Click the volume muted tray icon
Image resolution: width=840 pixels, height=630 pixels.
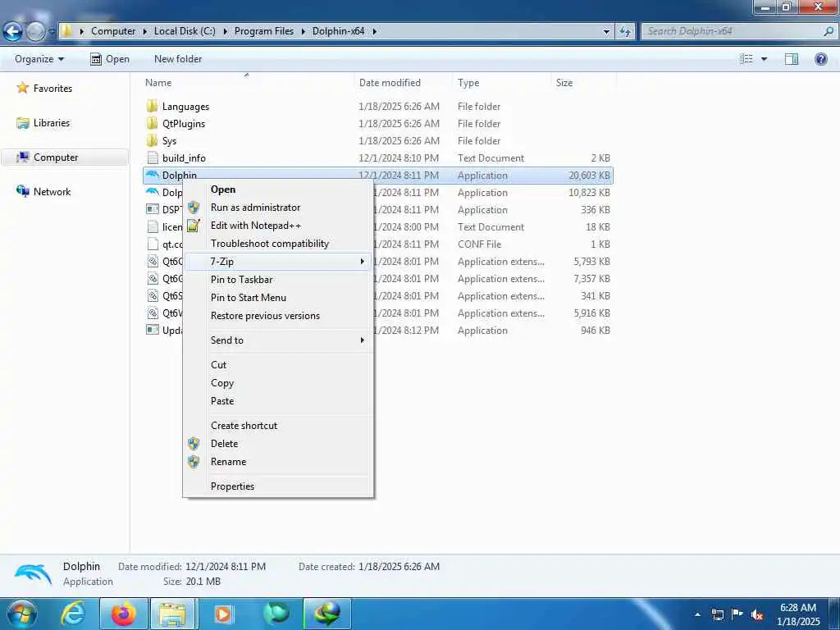coord(757,615)
